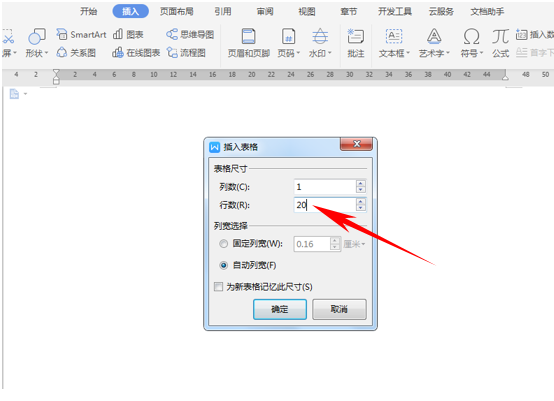This screenshot has height=401, width=554.
Task: Increase the 行数 row count
Action: click(x=360, y=201)
